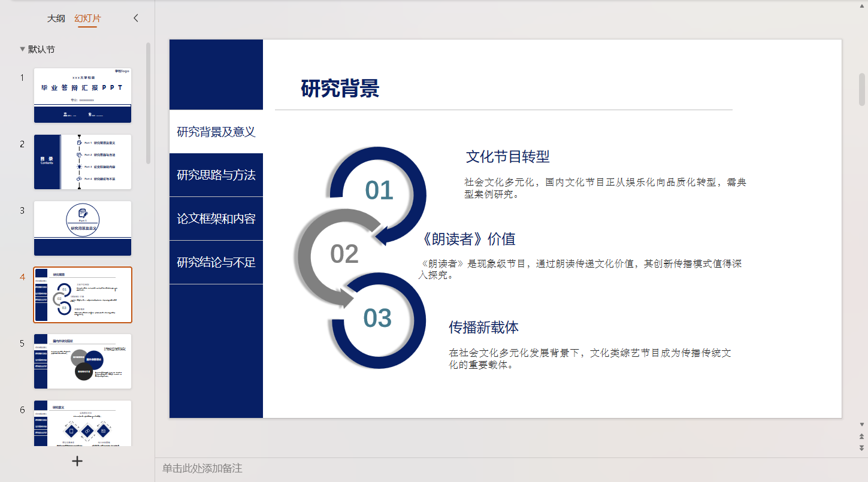This screenshot has height=482, width=868.
Task: Select the paragraph starting 《朗读者》是现象级节目
Action: pyautogui.click(x=581, y=269)
